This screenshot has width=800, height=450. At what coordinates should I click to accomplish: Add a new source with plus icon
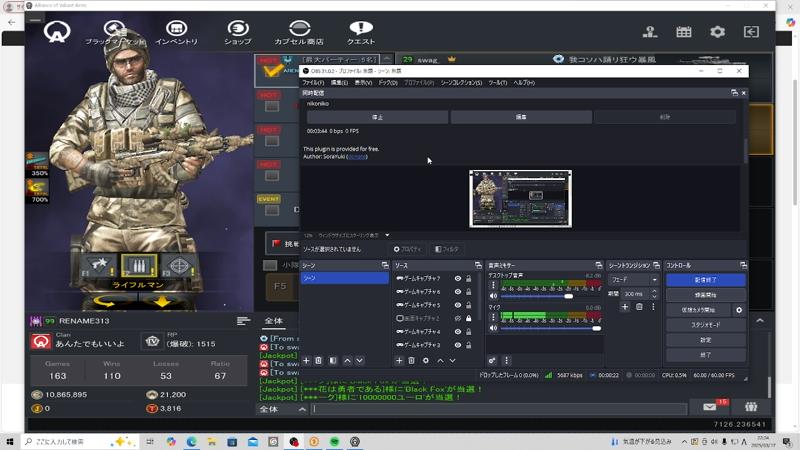coord(399,360)
